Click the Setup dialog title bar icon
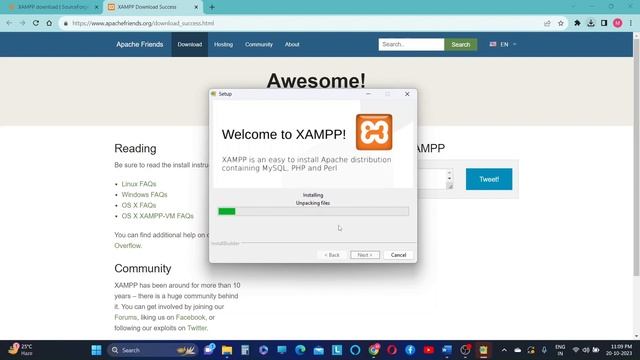Screen dimensions: 640x360 [x=213, y=94]
